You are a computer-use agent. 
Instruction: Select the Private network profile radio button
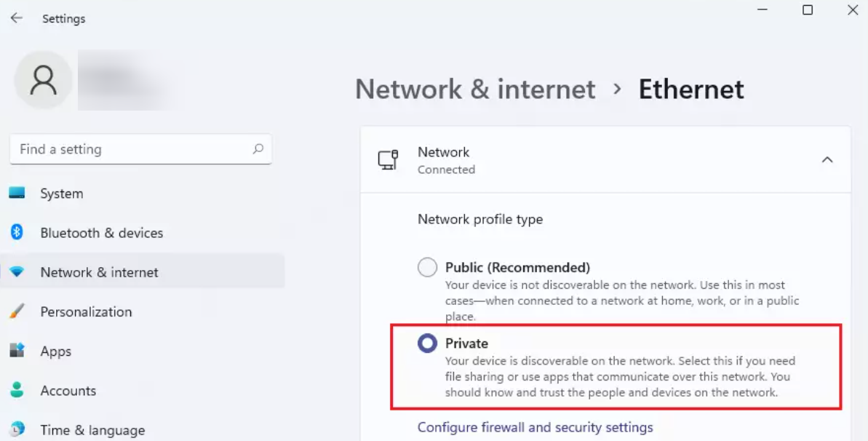pyautogui.click(x=427, y=343)
